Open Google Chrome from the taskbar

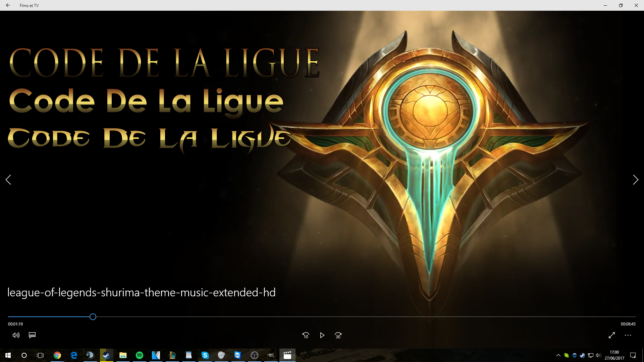(x=57, y=355)
